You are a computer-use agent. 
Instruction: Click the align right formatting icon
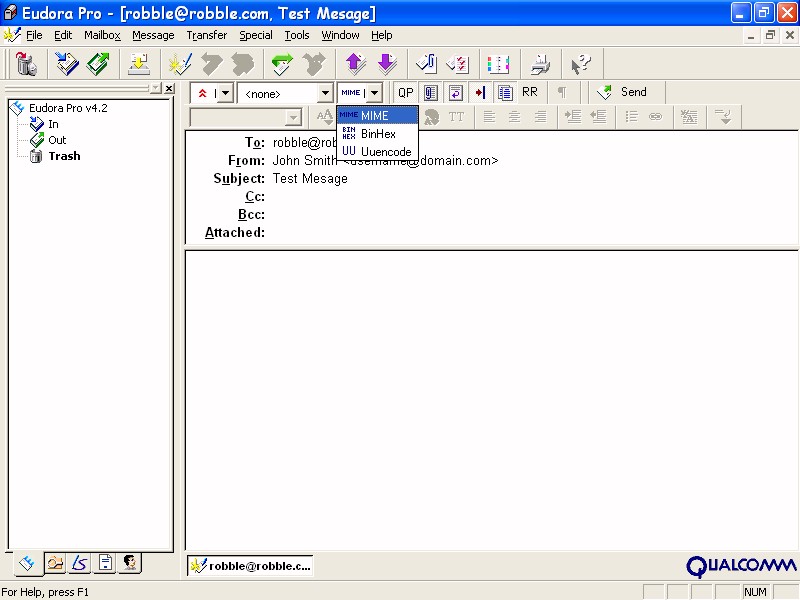(540, 117)
